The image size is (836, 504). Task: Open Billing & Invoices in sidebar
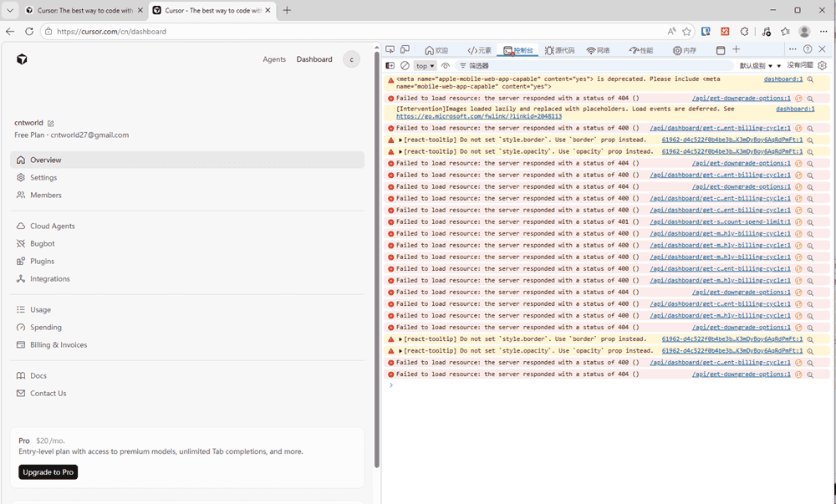click(59, 344)
